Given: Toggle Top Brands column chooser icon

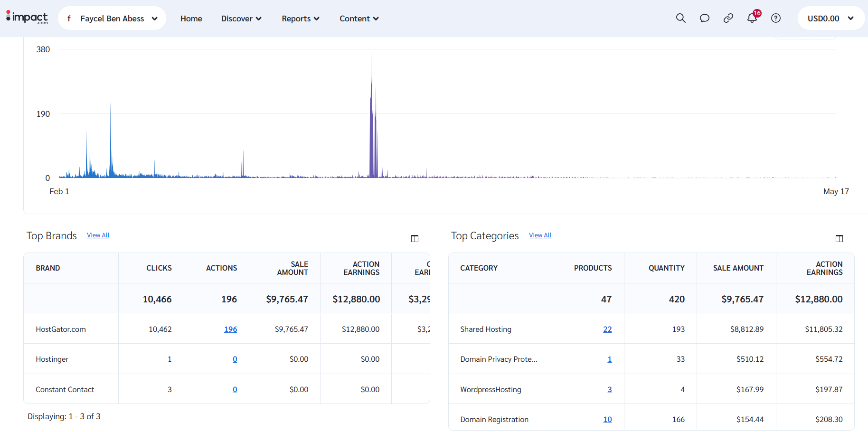Looking at the screenshot, I should (415, 238).
